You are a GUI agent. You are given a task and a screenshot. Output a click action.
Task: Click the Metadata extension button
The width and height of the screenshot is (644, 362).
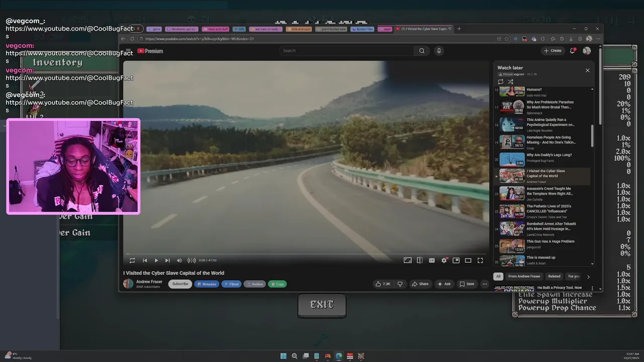point(206,284)
